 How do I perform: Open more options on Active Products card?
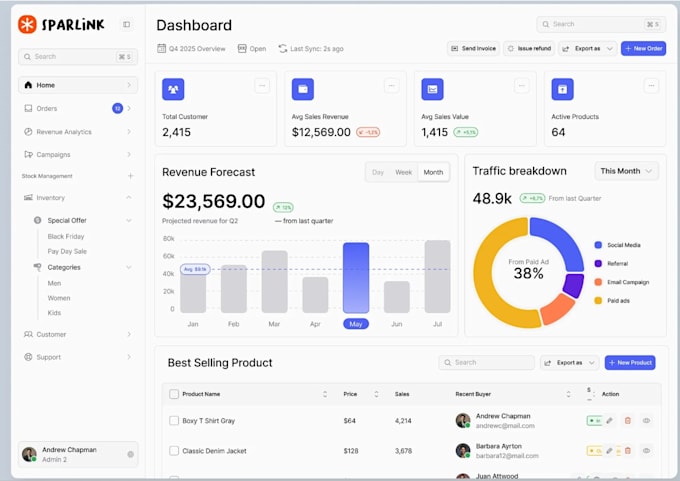coord(651,85)
